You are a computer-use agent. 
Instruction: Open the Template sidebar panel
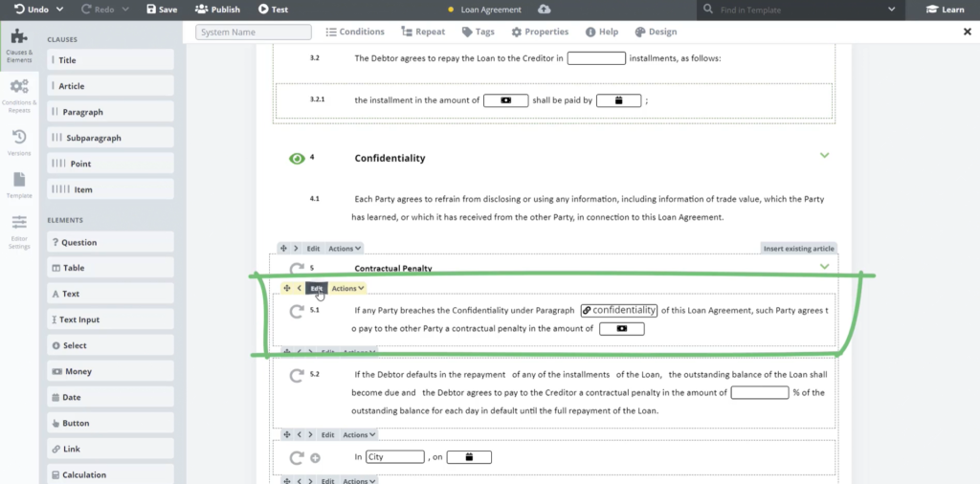tap(19, 184)
